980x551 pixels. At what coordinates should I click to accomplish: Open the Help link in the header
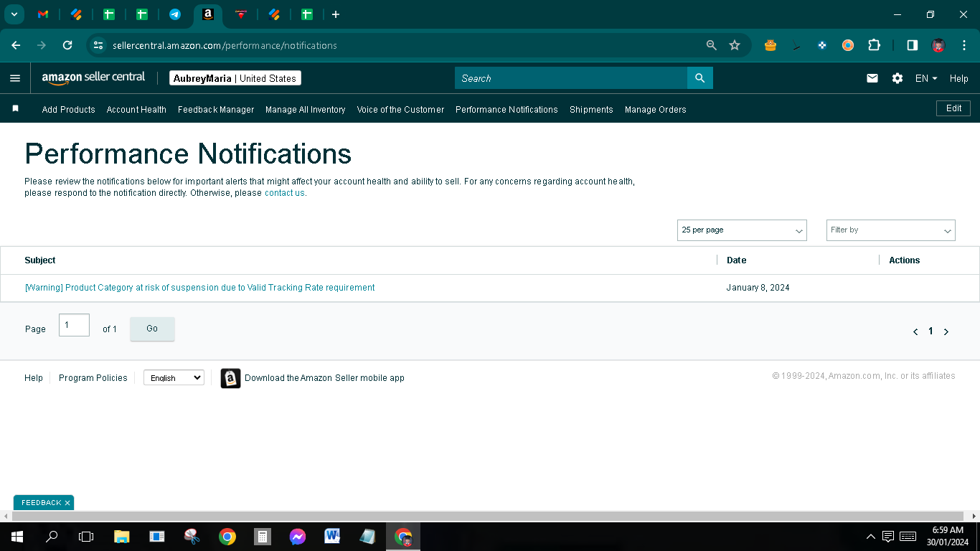click(x=959, y=78)
